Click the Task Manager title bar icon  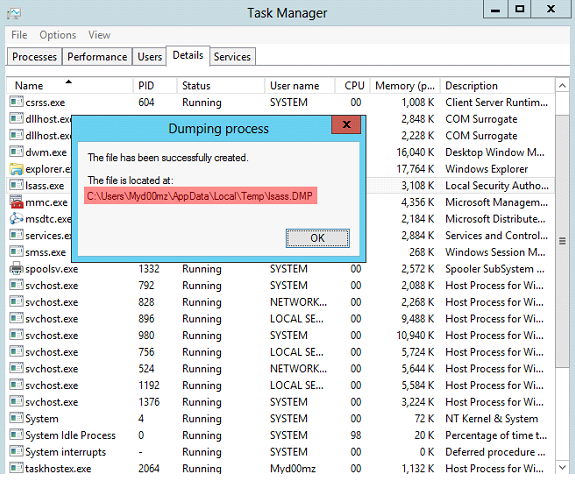(x=14, y=14)
